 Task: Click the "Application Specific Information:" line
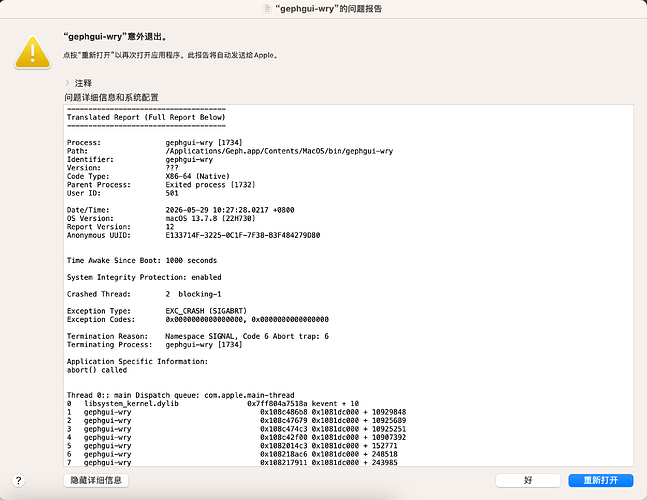(137, 361)
